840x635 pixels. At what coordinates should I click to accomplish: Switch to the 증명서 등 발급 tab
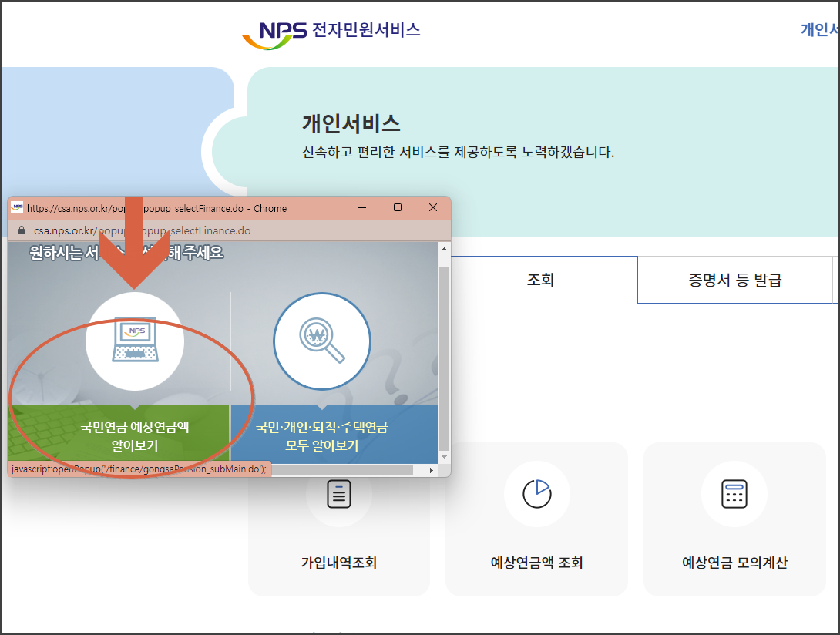(735, 279)
